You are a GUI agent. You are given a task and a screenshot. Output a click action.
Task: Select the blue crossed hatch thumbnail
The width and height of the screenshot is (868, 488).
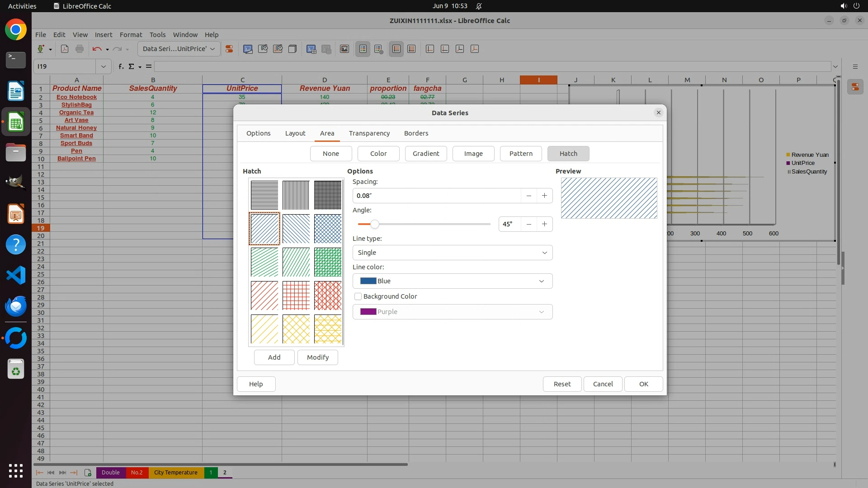point(328,229)
